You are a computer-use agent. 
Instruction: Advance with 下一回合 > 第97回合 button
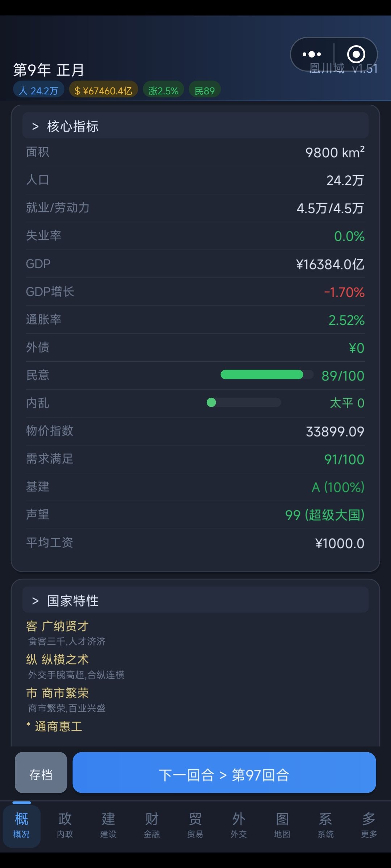coord(224,775)
